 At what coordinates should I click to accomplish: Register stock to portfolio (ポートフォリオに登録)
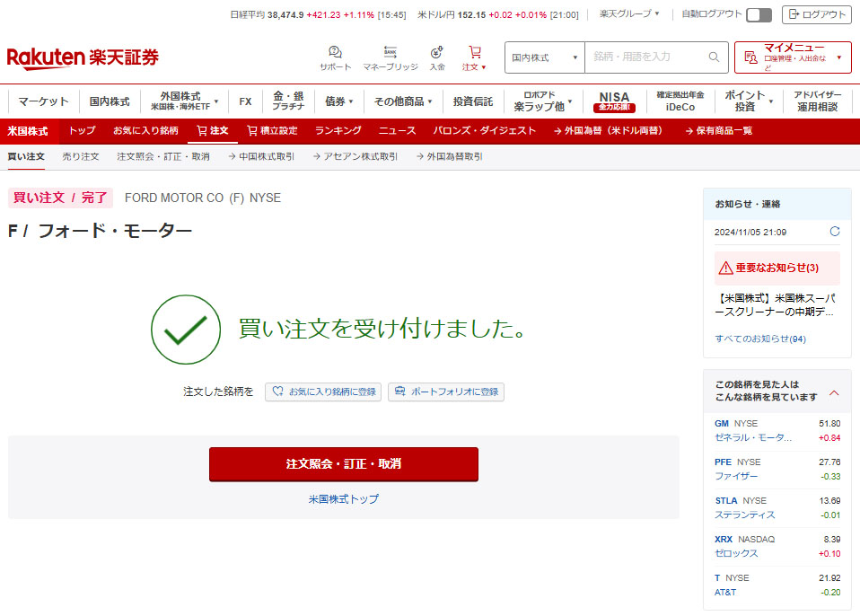pyautogui.click(x=446, y=392)
